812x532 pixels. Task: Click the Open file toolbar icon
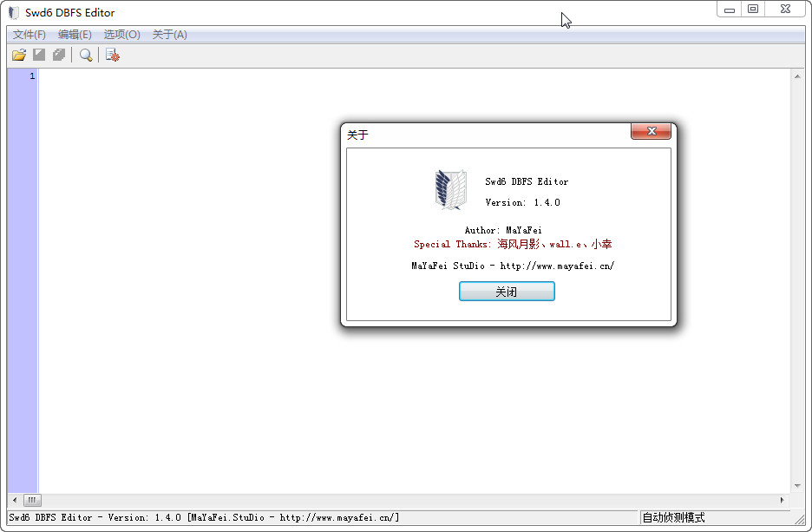[x=19, y=56]
